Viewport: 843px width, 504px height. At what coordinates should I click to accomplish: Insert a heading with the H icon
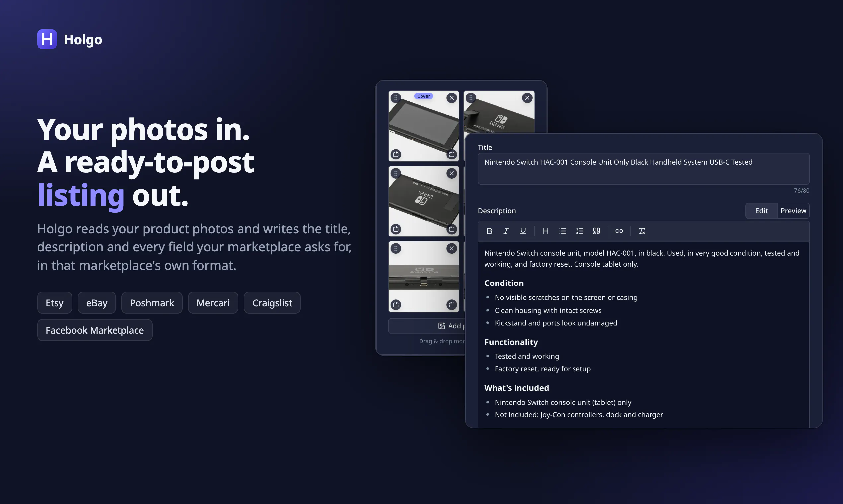tap(546, 231)
